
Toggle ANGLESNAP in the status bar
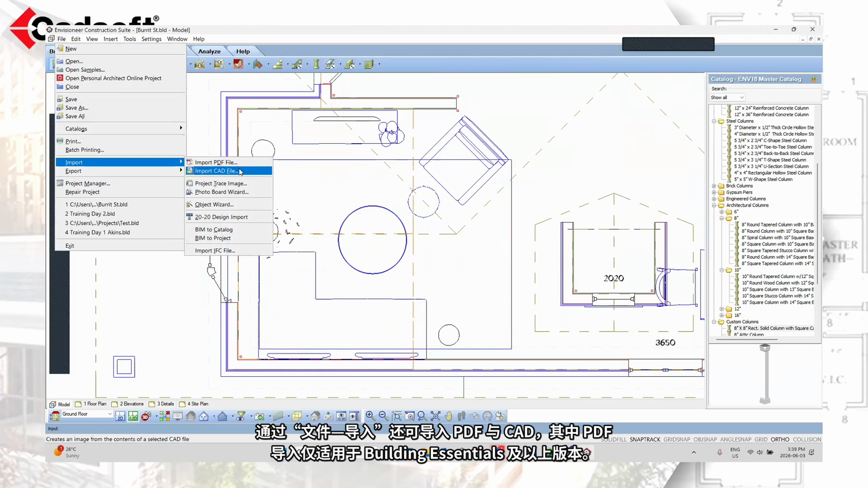[x=736, y=439]
